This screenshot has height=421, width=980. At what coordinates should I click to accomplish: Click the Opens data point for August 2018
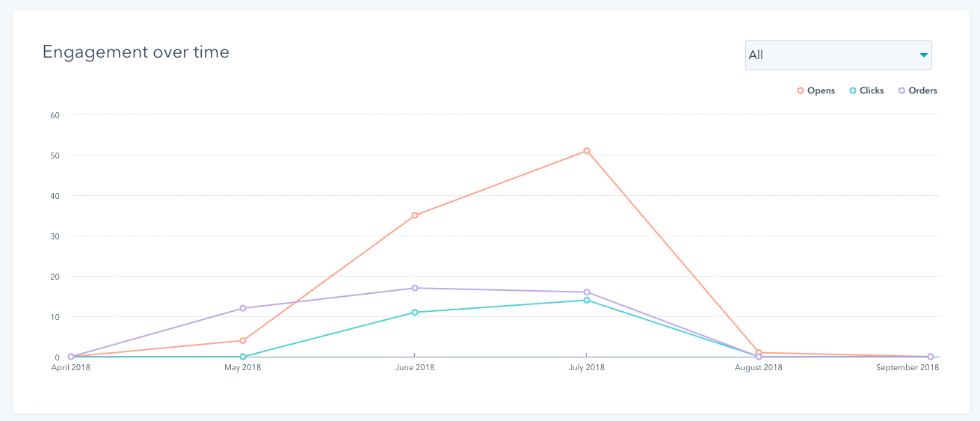coord(759,352)
